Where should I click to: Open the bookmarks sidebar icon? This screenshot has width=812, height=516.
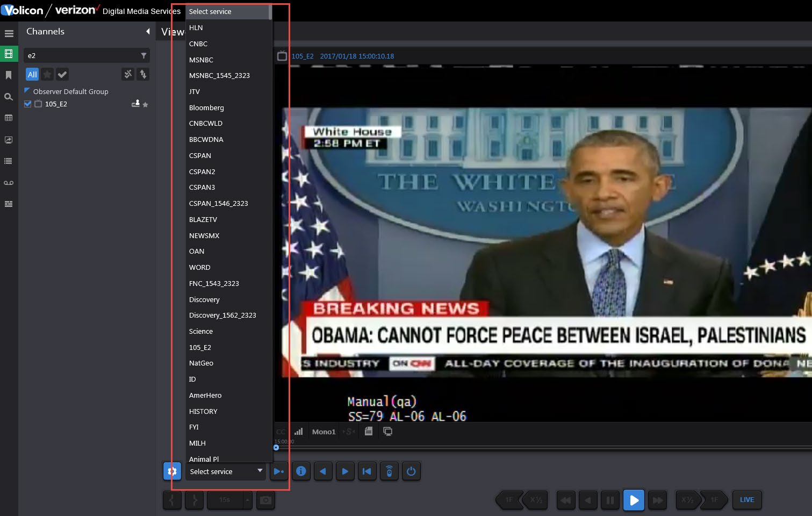[x=9, y=75]
